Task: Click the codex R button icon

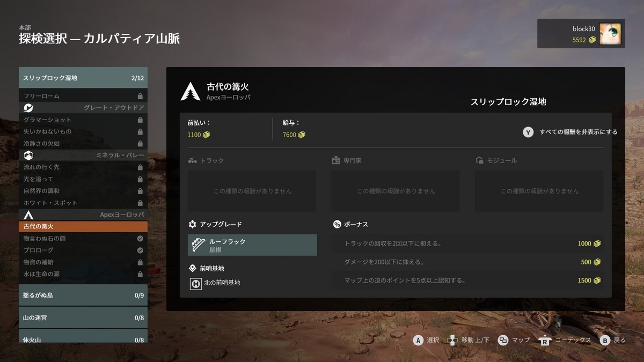Action: pos(545,340)
